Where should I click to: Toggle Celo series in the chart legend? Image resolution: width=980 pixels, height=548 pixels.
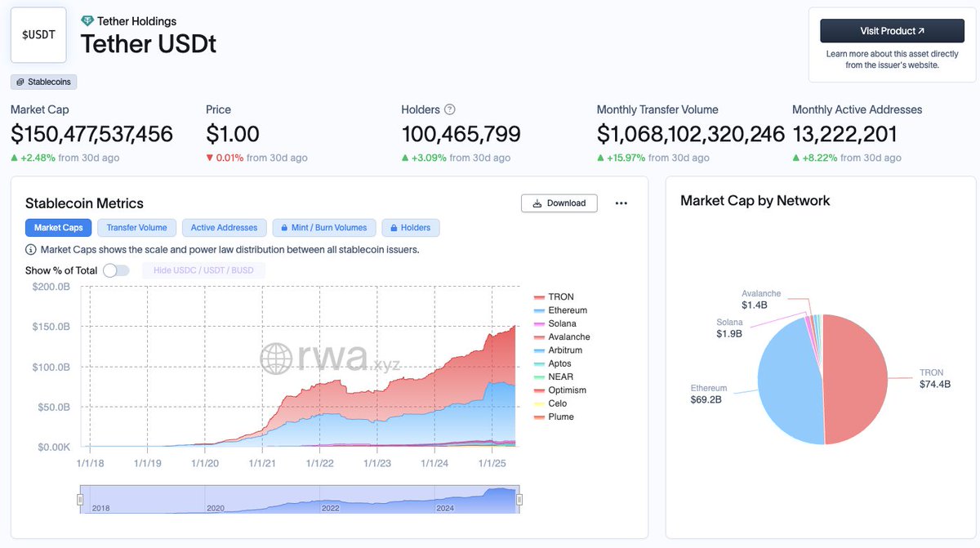tap(550, 403)
